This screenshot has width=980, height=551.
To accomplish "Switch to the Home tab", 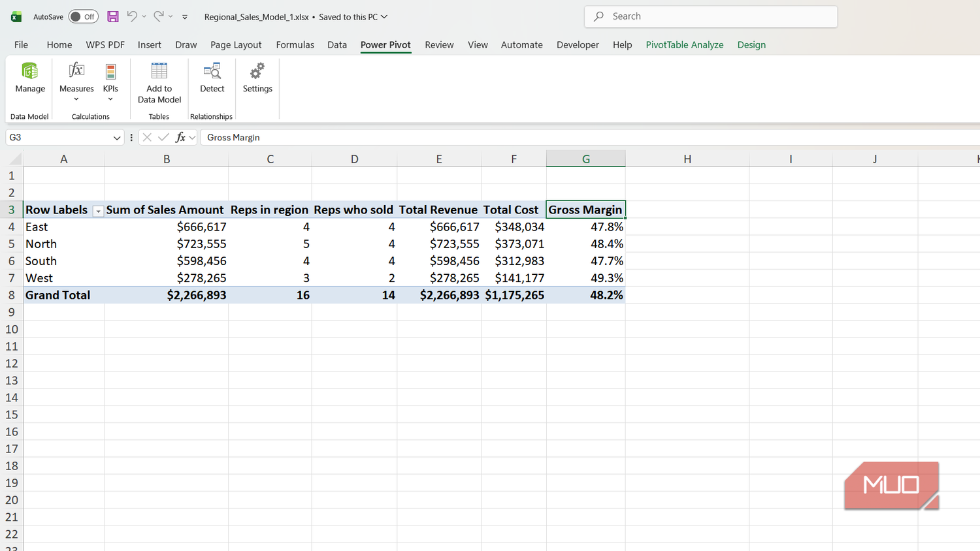I will point(59,44).
